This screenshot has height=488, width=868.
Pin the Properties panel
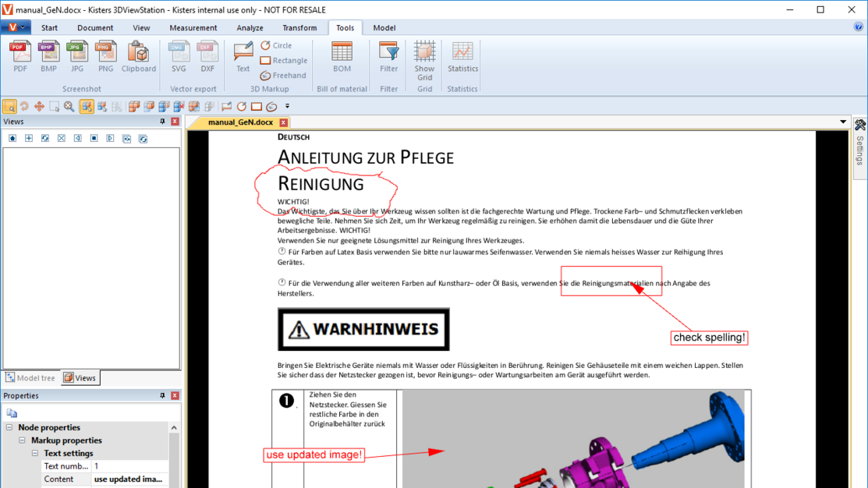point(162,395)
